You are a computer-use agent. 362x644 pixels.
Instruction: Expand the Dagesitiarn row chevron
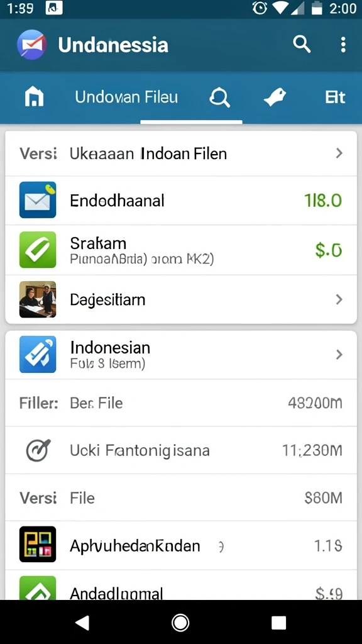point(339,300)
